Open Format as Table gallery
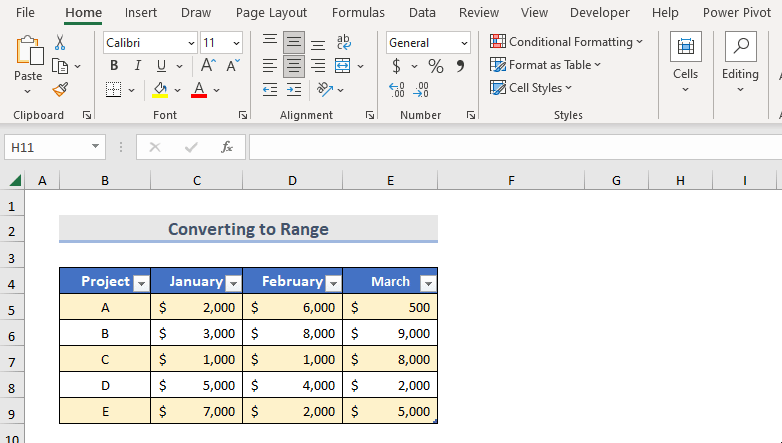Screen dimensions: 782x443 pyautogui.click(x=546, y=65)
